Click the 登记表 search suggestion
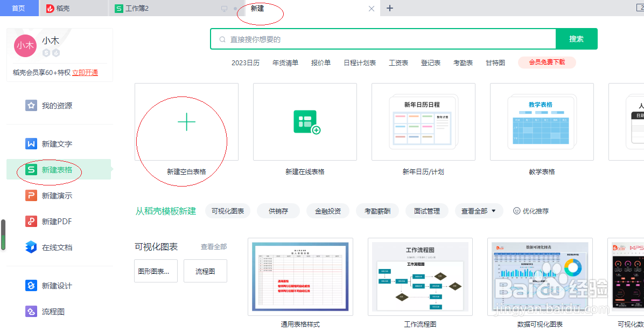This screenshot has height=331, width=644. pyautogui.click(x=431, y=63)
